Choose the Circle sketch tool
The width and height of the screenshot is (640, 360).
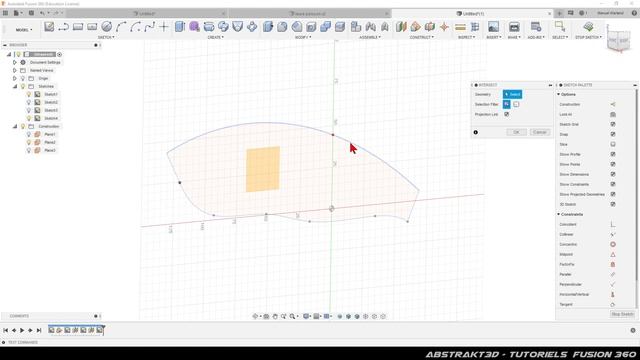point(107,27)
